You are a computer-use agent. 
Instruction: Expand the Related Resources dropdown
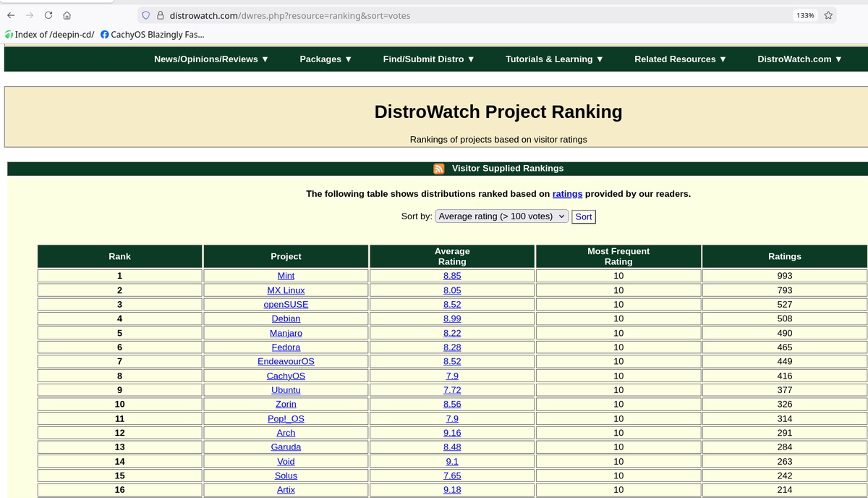(x=679, y=59)
